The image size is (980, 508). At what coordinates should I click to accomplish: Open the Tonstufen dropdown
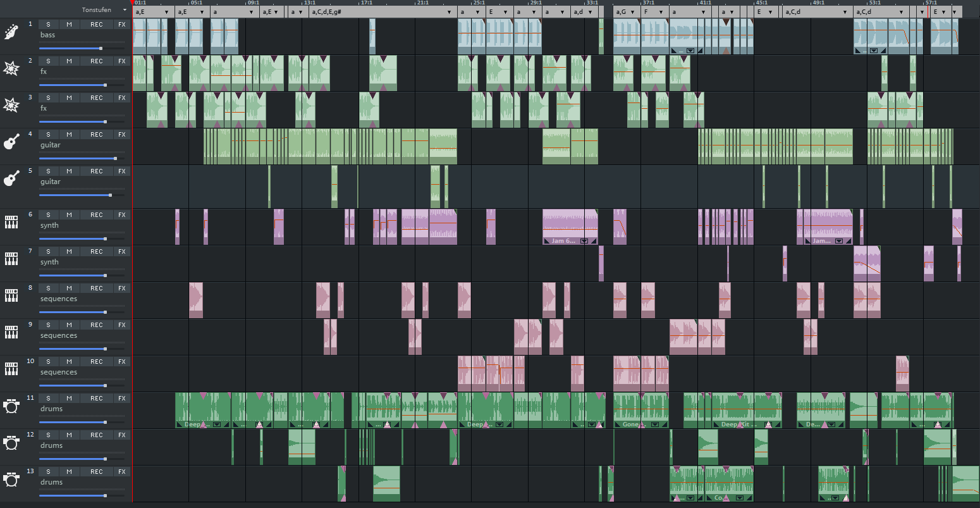tap(125, 10)
